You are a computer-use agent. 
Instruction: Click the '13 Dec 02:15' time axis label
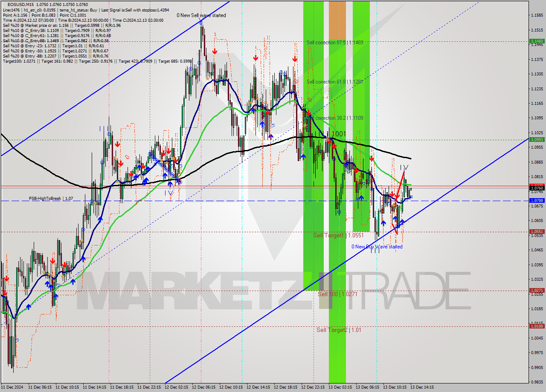click(340, 387)
